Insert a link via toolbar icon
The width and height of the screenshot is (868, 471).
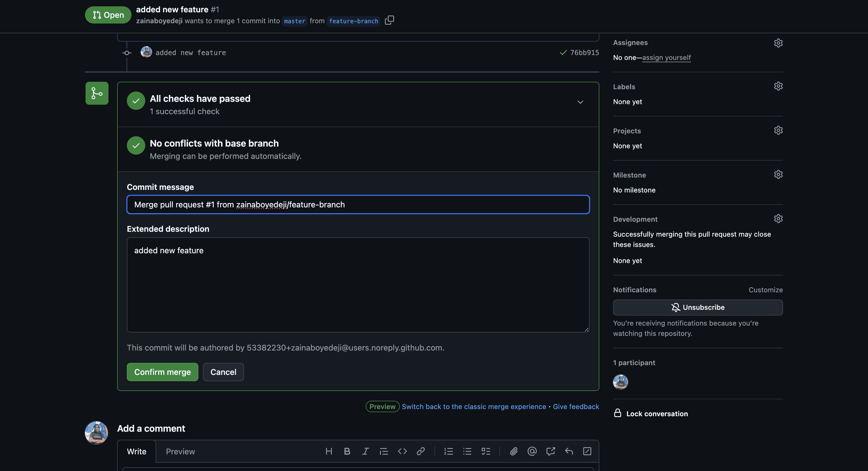(x=421, y=451)
